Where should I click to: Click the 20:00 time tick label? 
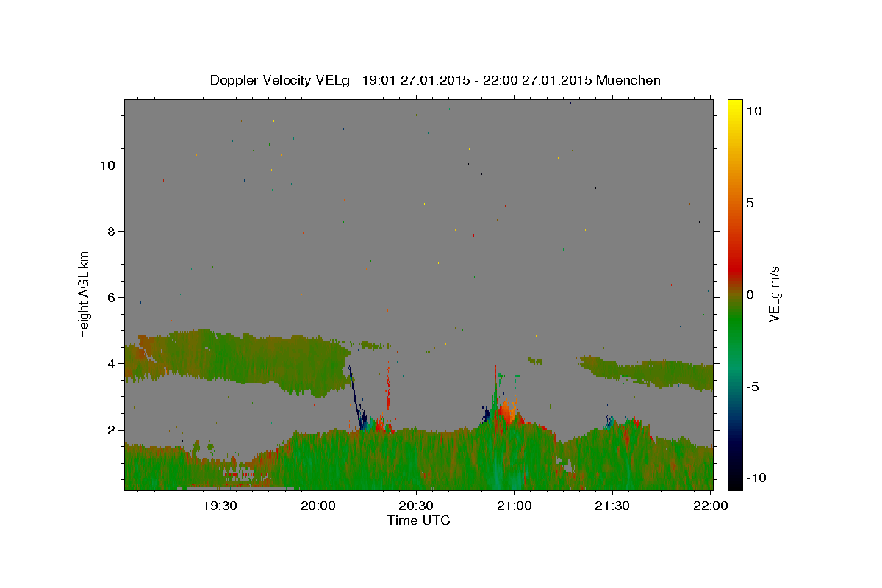318,506
